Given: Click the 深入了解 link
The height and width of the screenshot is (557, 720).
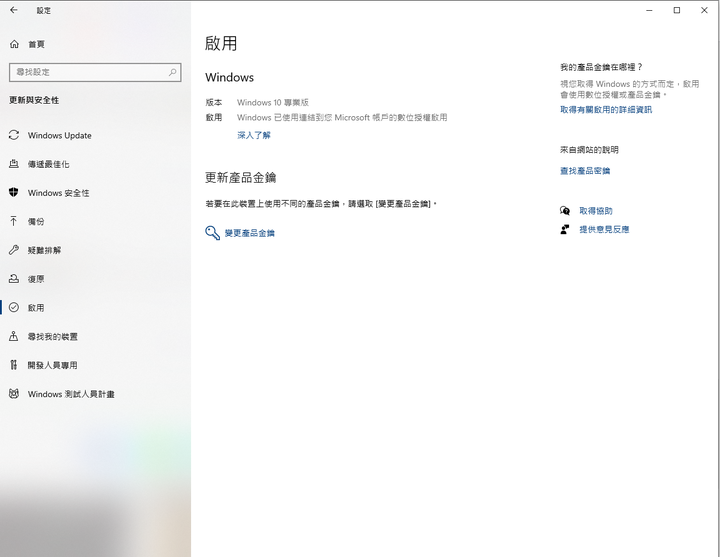Looking at the screenshot, I should 254,135.
